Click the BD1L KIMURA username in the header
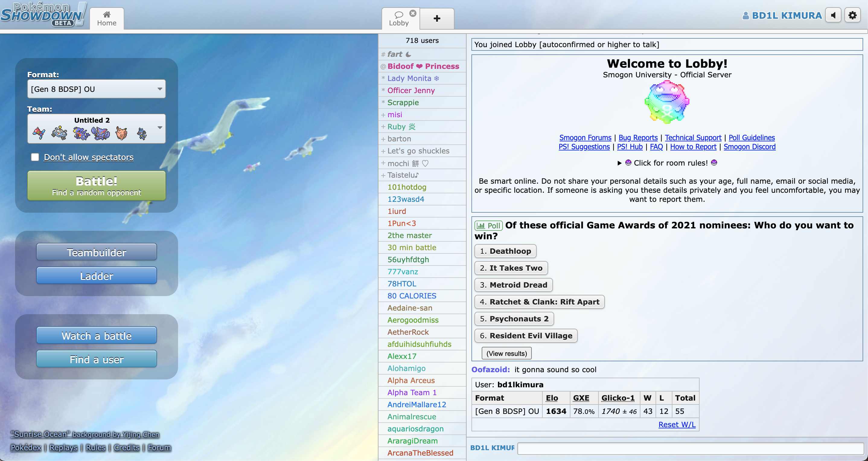Image resolution: width=868 pixels, height=461 pixels. click(x=782, y=15)
